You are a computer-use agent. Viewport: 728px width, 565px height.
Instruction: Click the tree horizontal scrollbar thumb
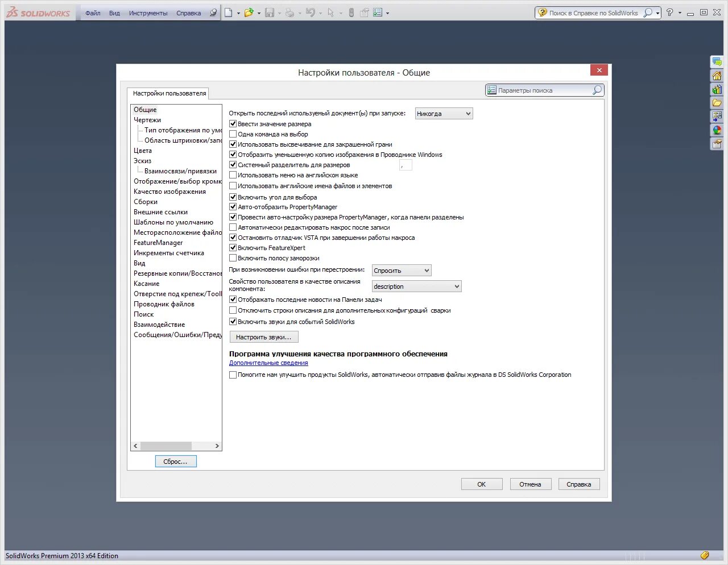166,446
